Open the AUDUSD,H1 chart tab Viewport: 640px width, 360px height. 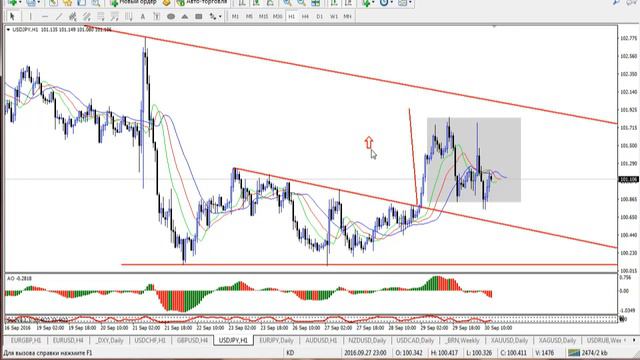[x=321, y=340]
